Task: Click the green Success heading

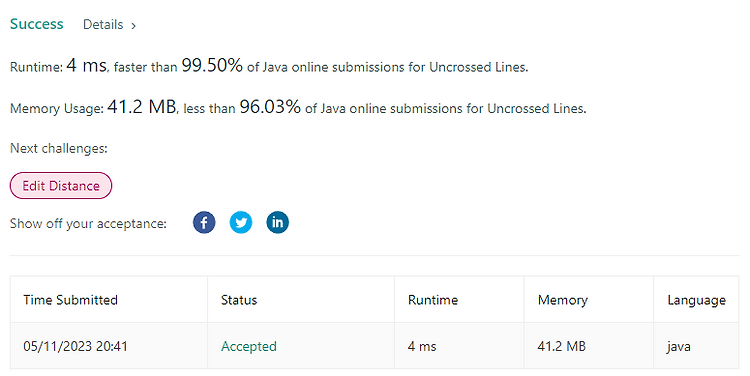Action: pyautogui.click(x=36, y=24)
